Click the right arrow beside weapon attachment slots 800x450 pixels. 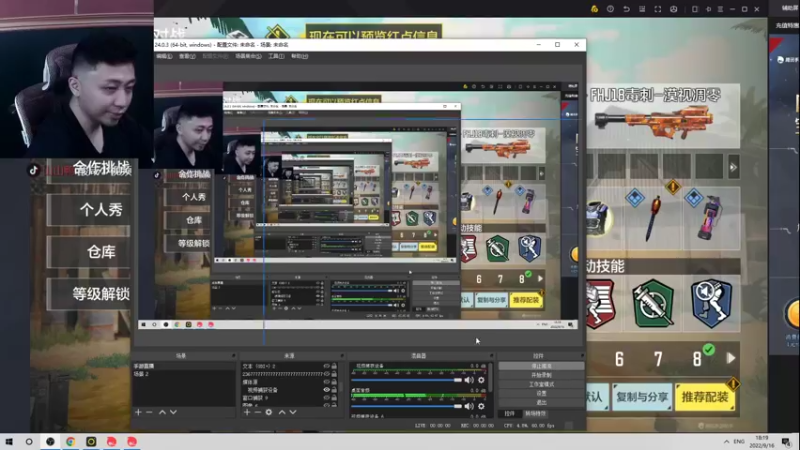(733, 167)
